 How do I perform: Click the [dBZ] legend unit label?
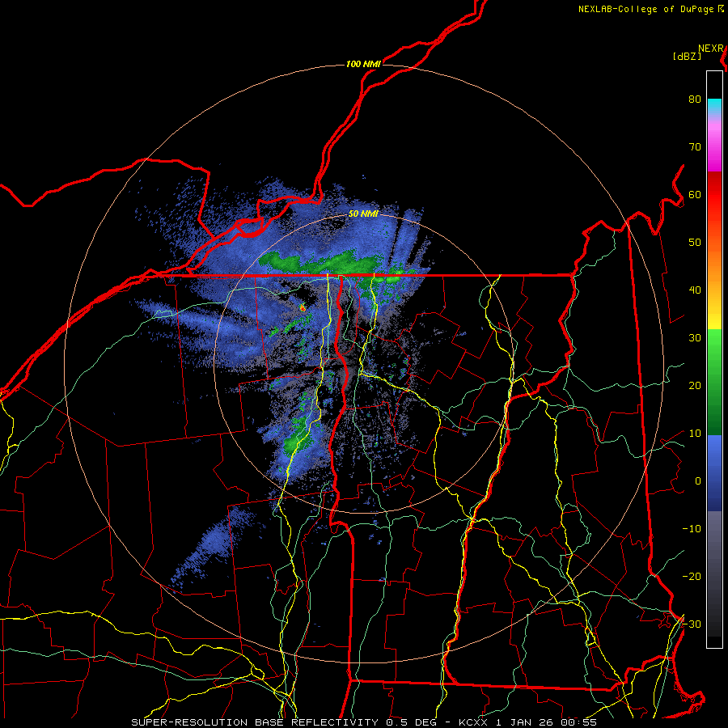tap(687, 56)
